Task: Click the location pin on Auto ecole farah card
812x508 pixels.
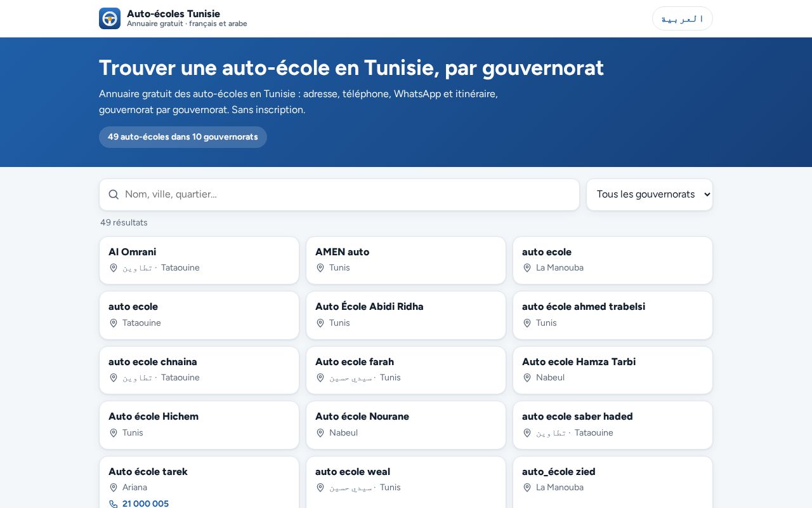Action: pos(320,378)
